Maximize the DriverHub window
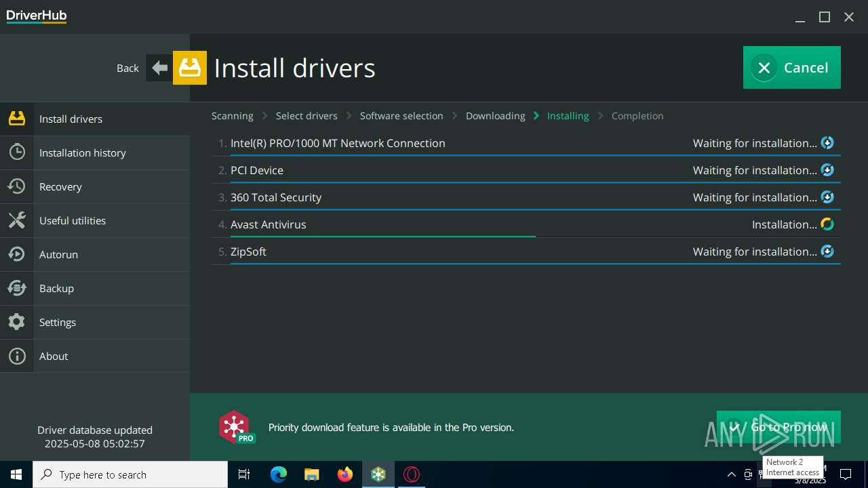Image resolution: width=868 pixels, height=488 pixels. pyautogui.click(x=825, y=17)
